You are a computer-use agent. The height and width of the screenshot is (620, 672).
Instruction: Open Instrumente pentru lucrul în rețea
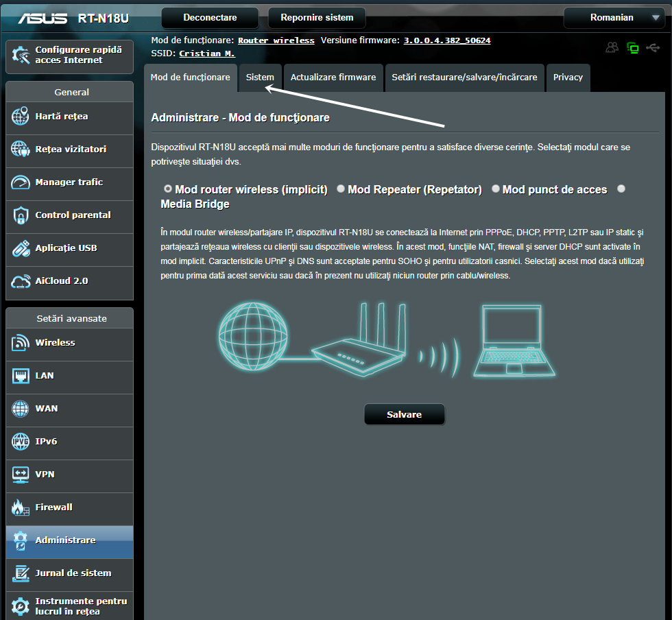pyautogui.click(x=70, y=606)
